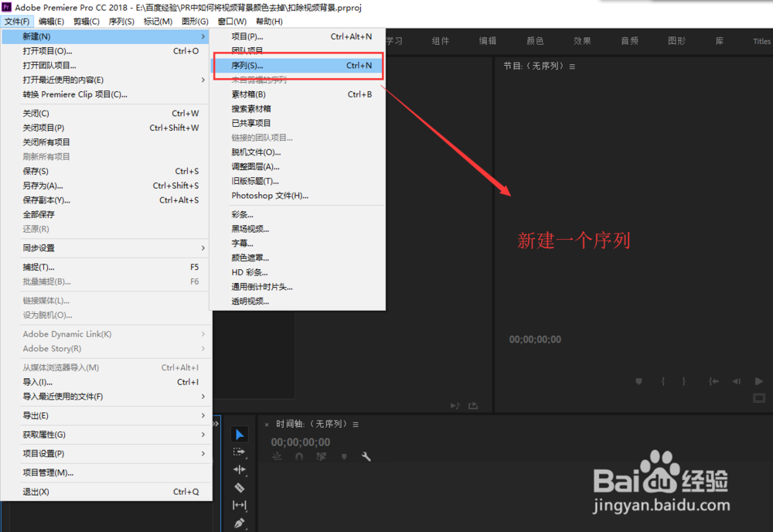Open the 编辑(E) menu
The width and height of the screenshot is (773, 532).
(x=51, y=21)
